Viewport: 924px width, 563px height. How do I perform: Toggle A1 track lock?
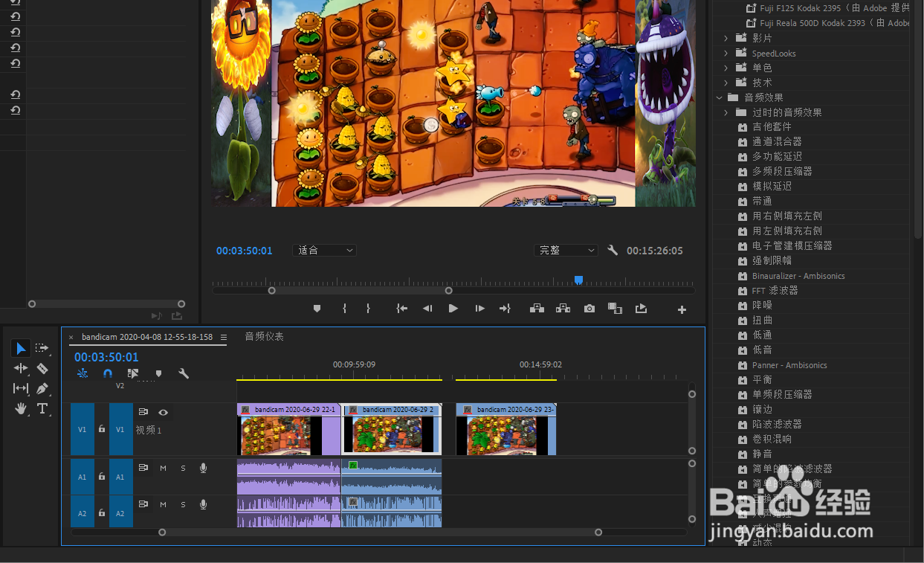click(x=102, y=477)
